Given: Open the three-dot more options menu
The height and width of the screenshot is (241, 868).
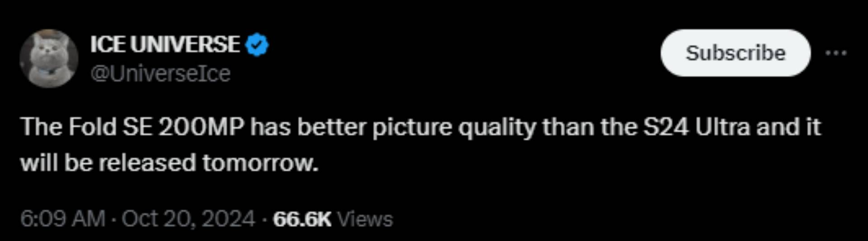Looking at the screenshot, I should tap(835, 53).
